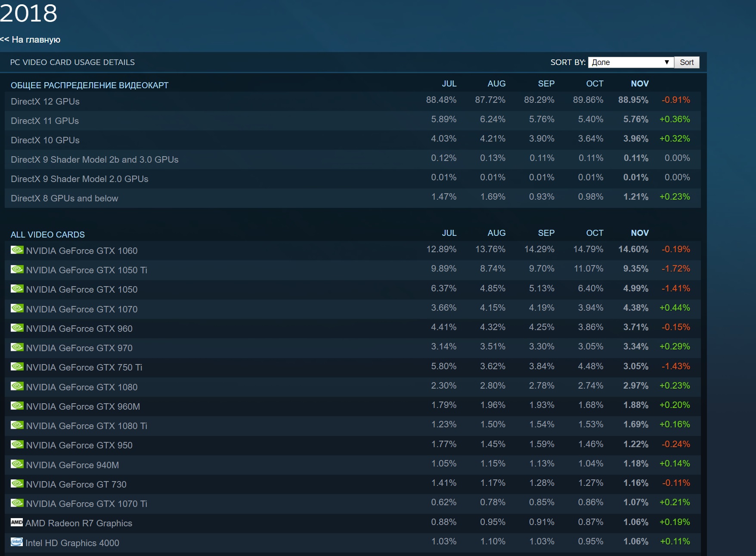This screenshot has height=556, width=756.
Task: Click the NVIDIA GeForce GTX 1060 name
Action: (82, 251)
